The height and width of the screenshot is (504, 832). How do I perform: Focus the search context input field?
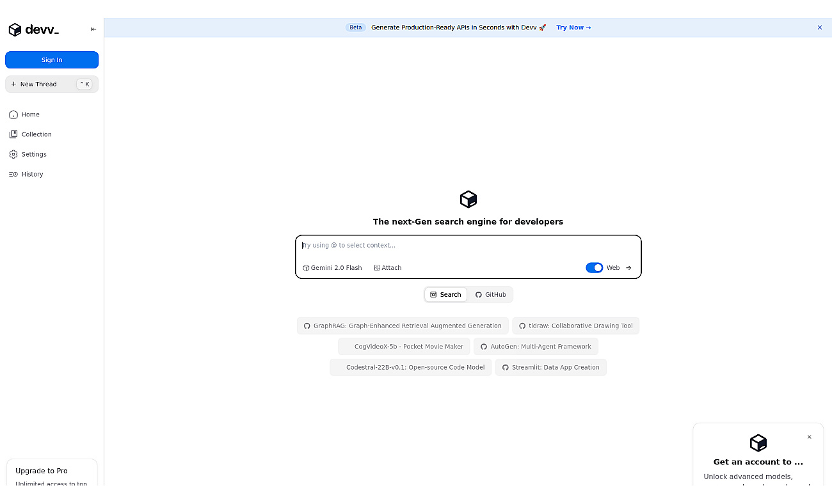point(468,246)
